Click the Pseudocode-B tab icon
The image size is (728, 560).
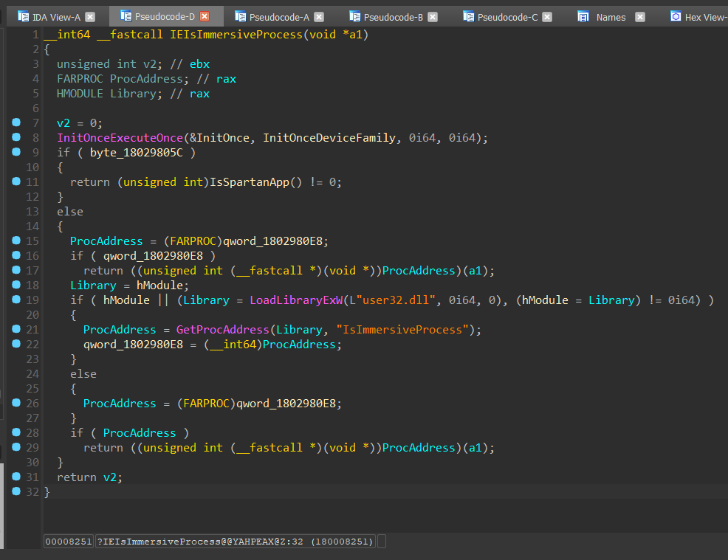(354, 16)
